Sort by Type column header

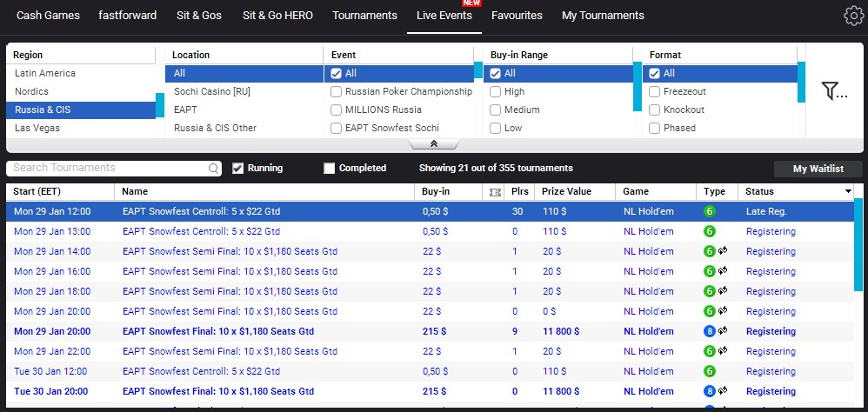(717, 191)
